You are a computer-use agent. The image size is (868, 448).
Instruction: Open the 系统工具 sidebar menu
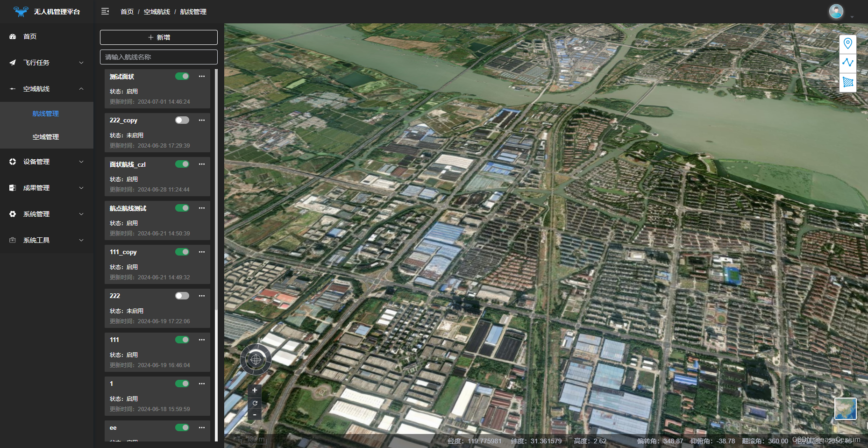(47, 240)
